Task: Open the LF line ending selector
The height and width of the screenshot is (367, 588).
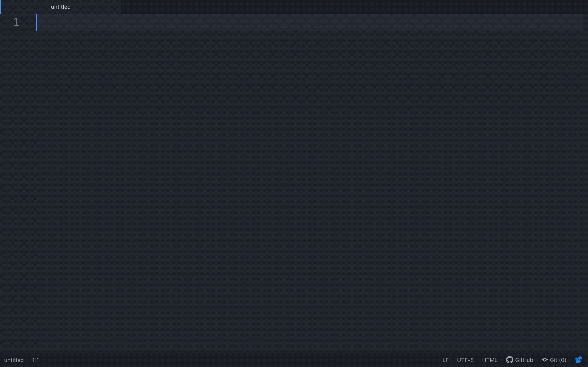Action: (x=445, y=360)
